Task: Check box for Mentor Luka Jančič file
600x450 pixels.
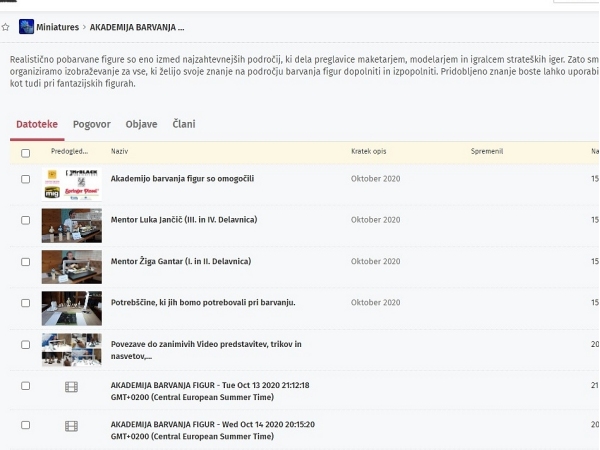Action: [26, 220]
